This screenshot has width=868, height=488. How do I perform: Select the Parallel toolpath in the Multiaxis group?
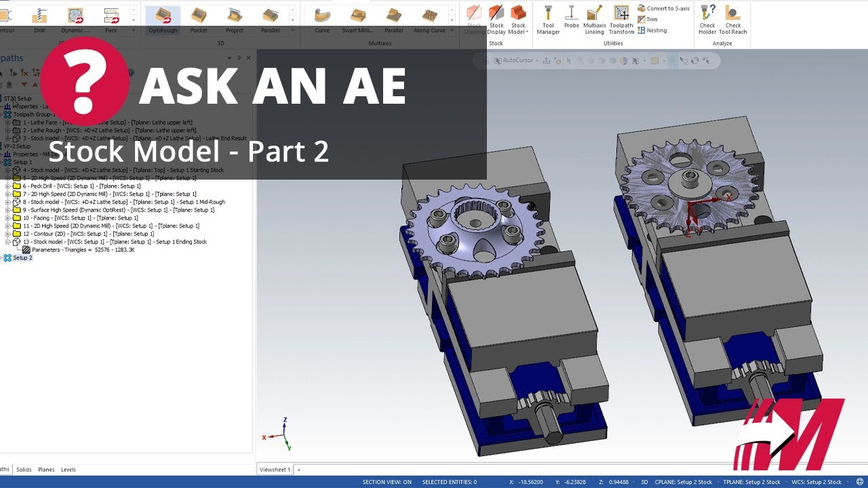click(x=394, y=20)
